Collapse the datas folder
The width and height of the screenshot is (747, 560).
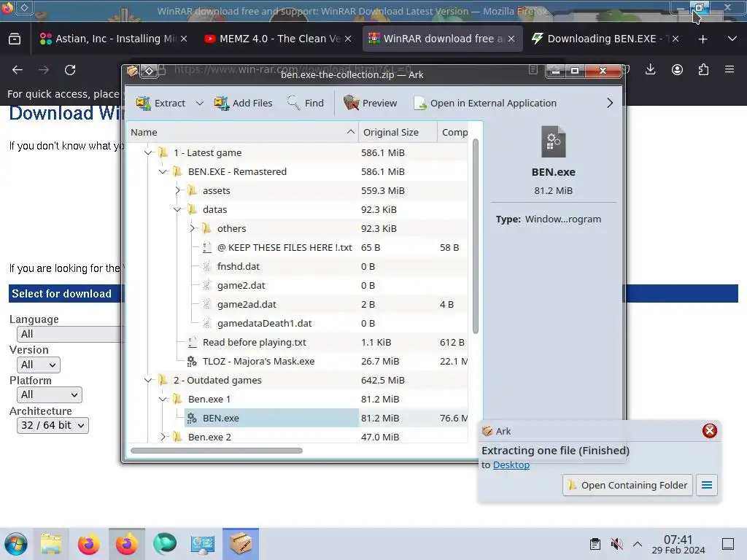178,209
